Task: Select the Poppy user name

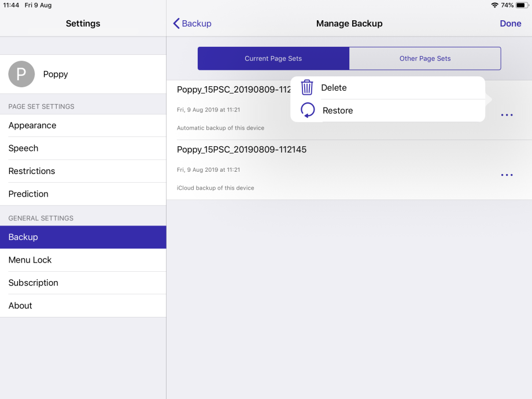Action: (x=56, y=74)
